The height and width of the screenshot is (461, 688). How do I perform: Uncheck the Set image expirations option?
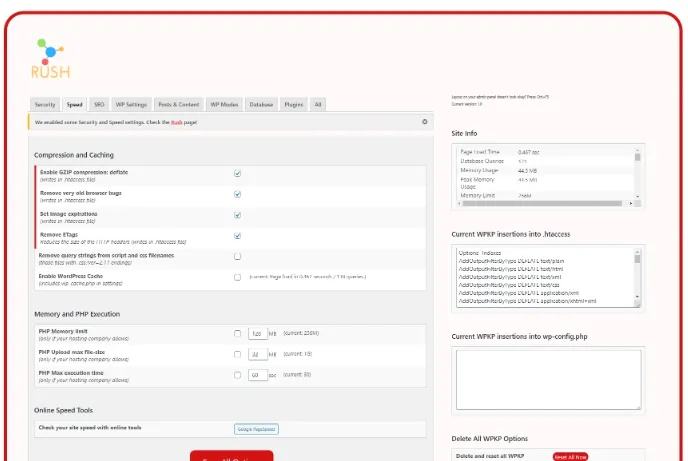238,215
